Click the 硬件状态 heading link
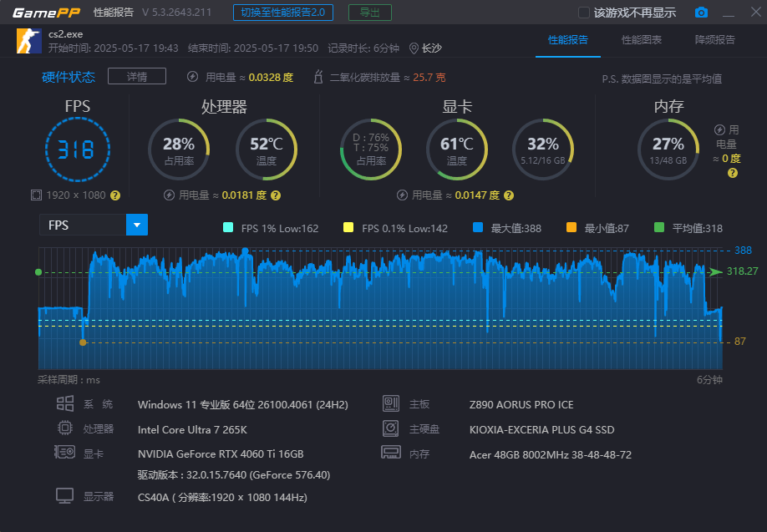Image resolution: width=767 pixels, height=532 pixels. coord(69,77)
